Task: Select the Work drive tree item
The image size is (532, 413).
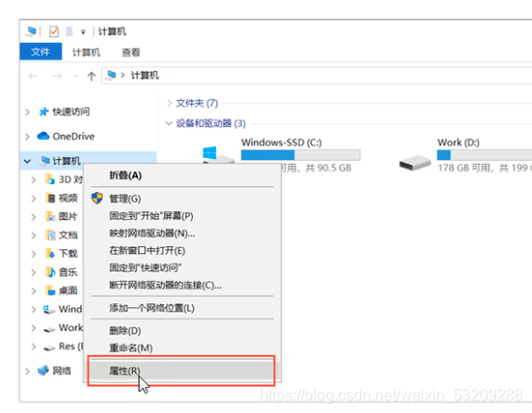Action: pos(71,328)
